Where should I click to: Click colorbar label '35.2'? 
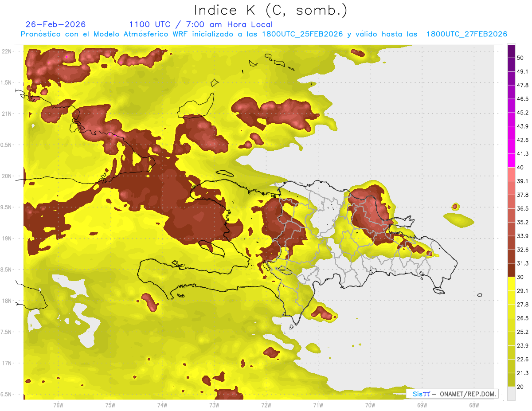tap(523, 222)
